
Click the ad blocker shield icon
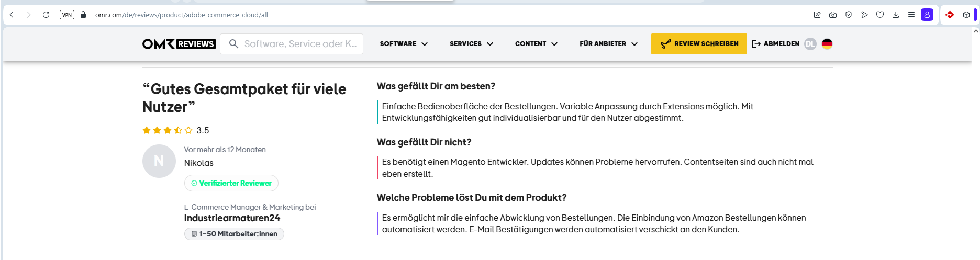click(849, 15)
